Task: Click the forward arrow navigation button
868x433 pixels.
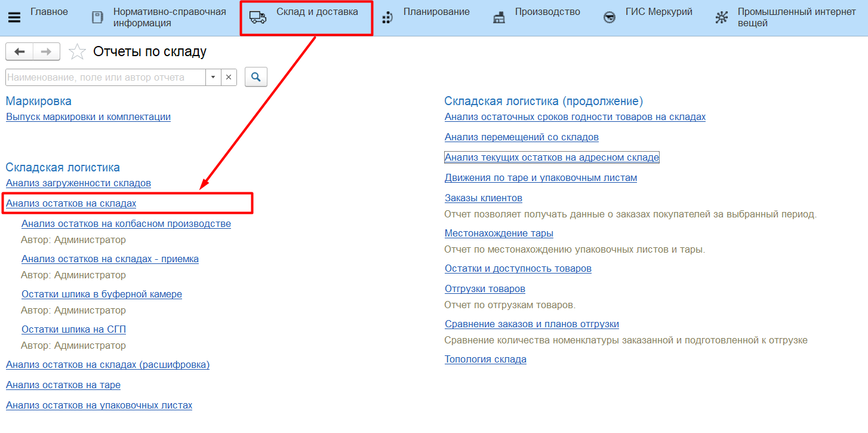Action: pyautogui.click(x=46, y=52)
